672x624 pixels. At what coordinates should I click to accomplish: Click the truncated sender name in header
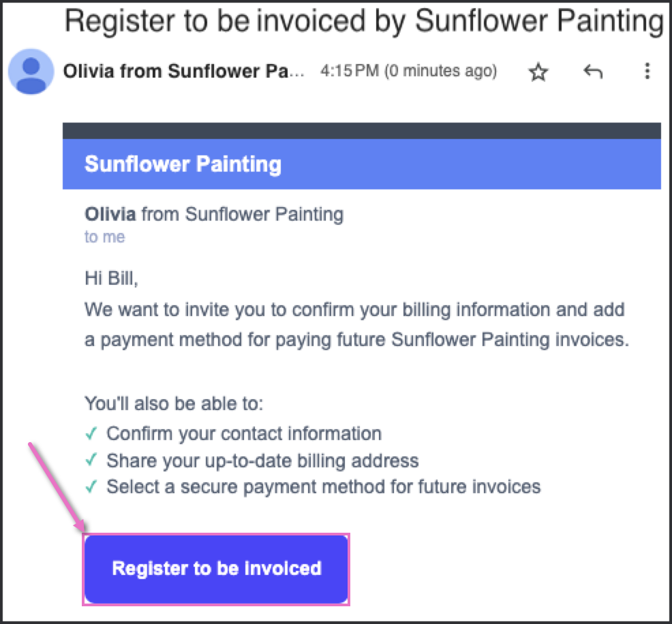click(184, 71)
